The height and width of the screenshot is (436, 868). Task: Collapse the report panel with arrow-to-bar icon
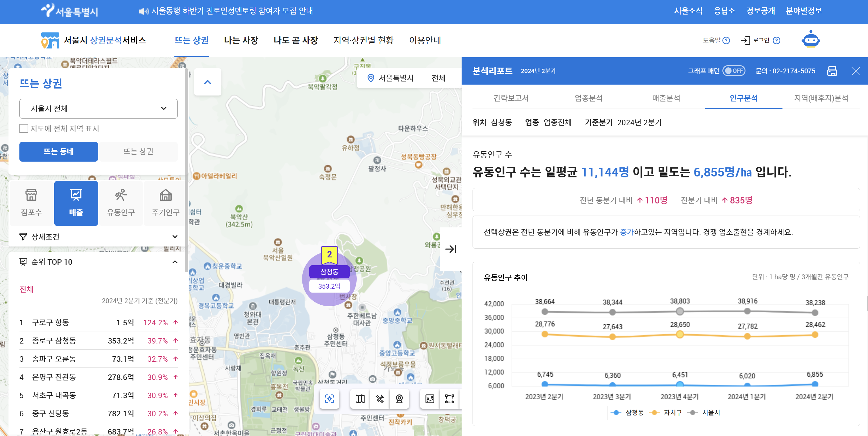pyautogui.click(x=450, y=249)
